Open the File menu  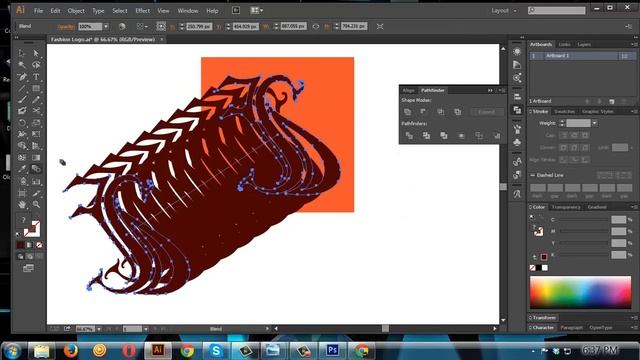[38, 11]
